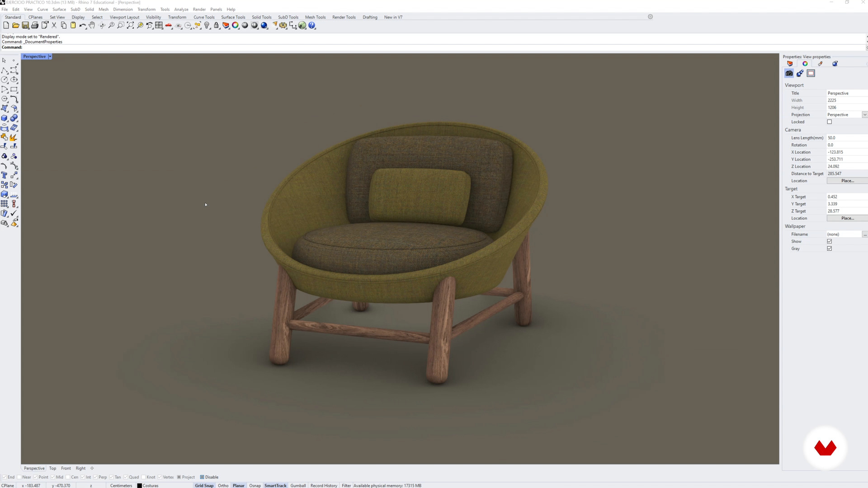Click the Cut scissors icon
Screen dimensions: 868x488
coord(54,25)
